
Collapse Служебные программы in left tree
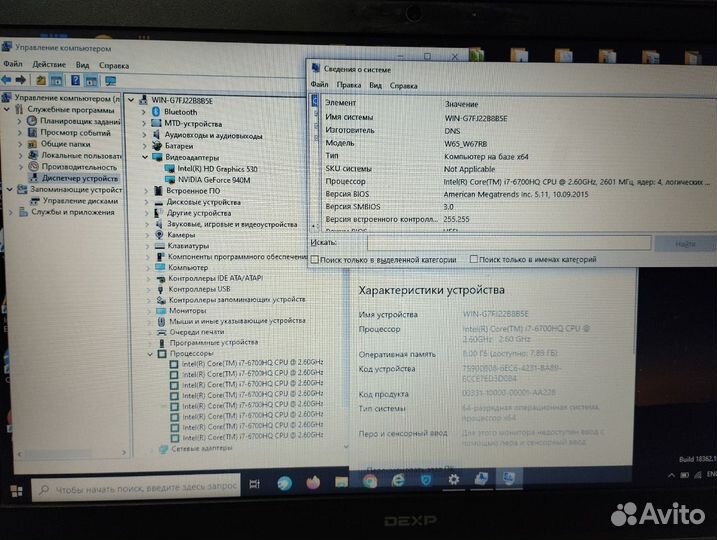pos(7,109)
